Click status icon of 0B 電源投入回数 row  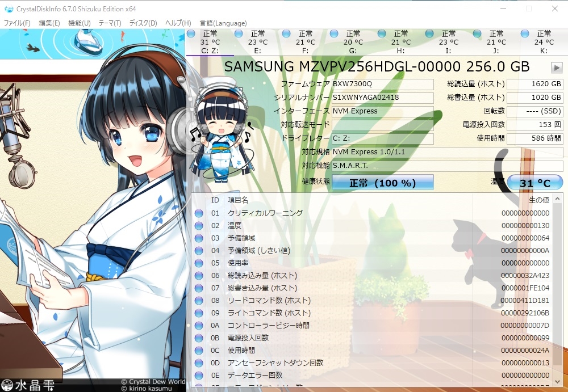(198, 338)
